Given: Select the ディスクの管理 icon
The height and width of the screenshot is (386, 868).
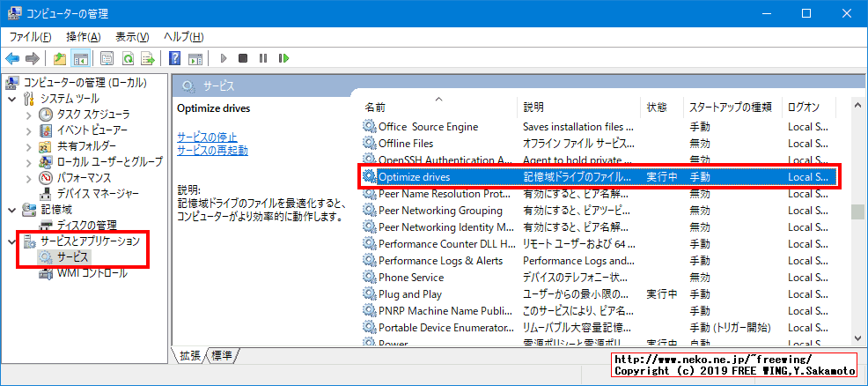Looking at the screenshot, I should [46, 226].
